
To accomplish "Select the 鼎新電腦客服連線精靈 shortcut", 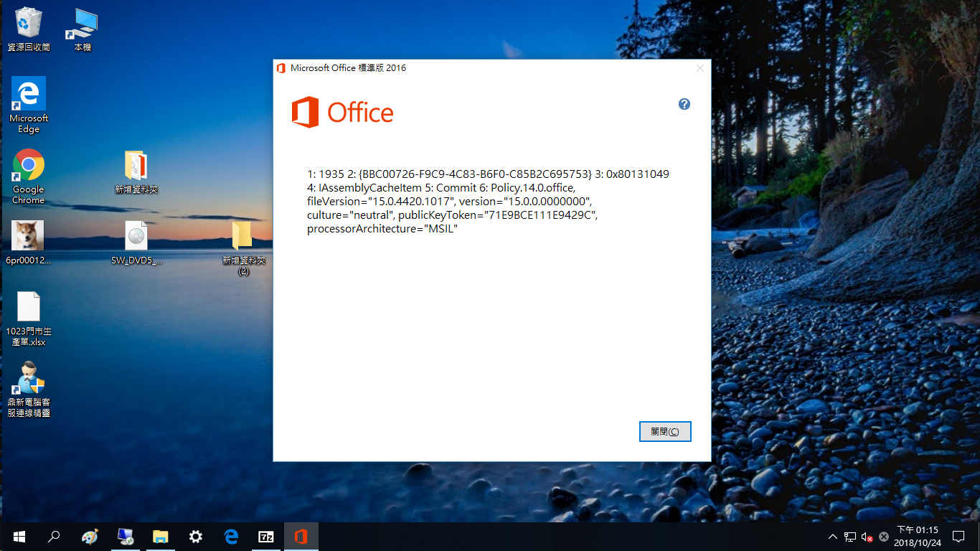I will [x=29, y=390].
